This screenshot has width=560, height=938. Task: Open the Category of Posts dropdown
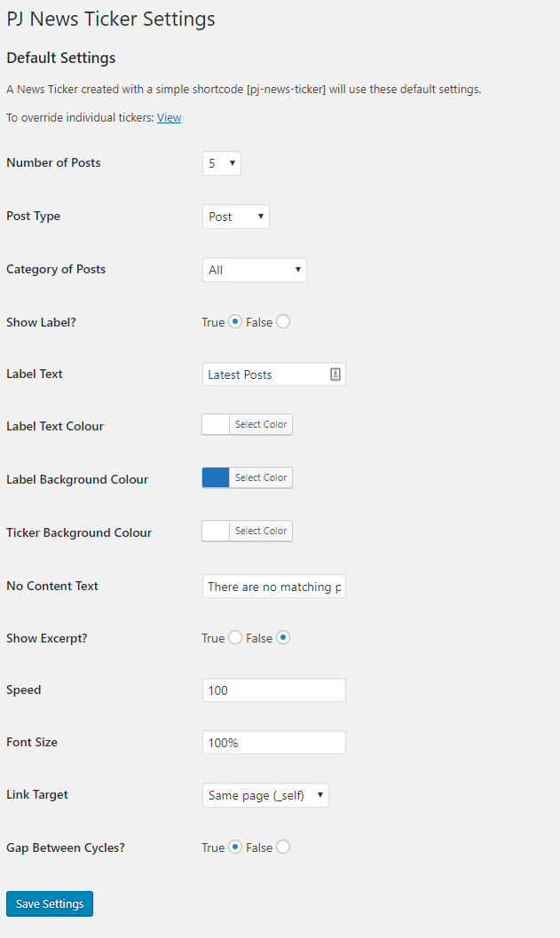[x=255, y=270]
